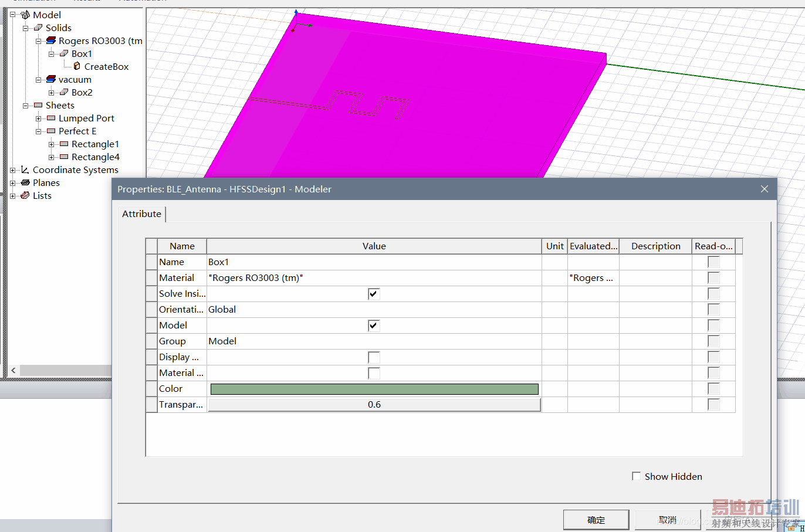Click the Perfect E sheet icon
This screenshot has width=805, height=532.
(51, 131)
